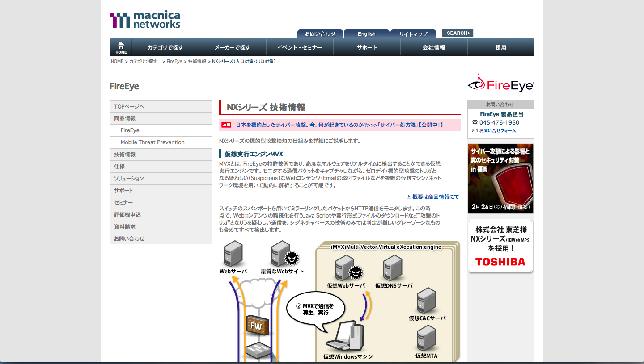644x364 pixels.
Task: Click FireEye in the breadcrumb
Action: (174, 62)
